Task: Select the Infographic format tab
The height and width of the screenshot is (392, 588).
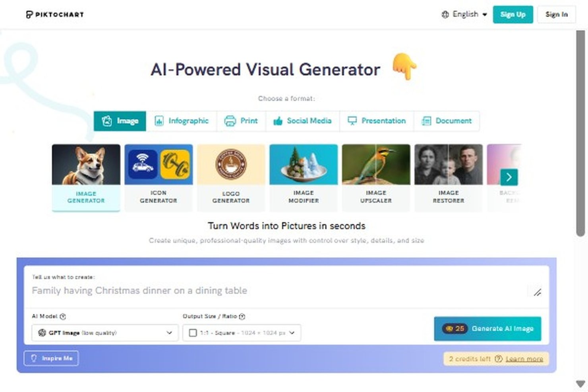Action: pyautogui.click(x=181, y=121)
